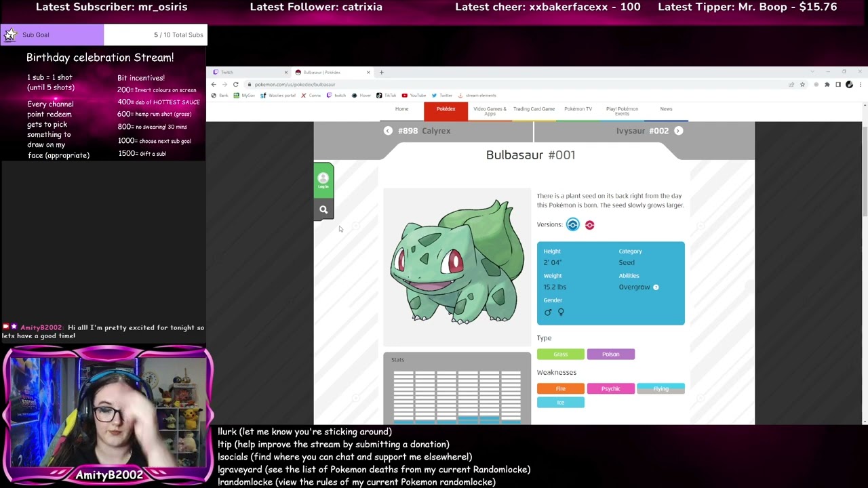Click the male gender symbol
Screen dimensions: 868x488
click(x=548, y=312)
